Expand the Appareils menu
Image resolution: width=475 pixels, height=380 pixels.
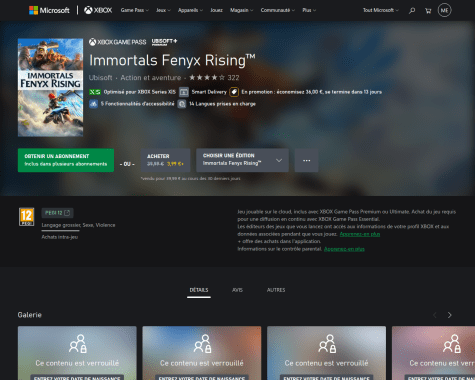pos(190,10)
